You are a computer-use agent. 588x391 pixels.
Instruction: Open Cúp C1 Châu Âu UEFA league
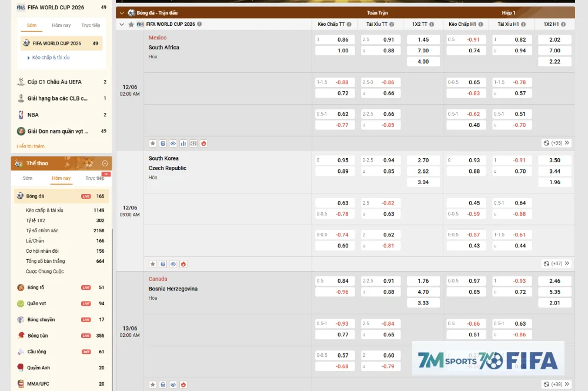(x=62, y=82)
